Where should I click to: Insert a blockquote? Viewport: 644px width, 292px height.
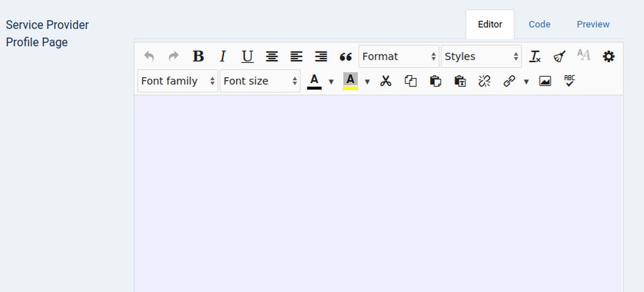pyautogui.click(x=346, y=57)
